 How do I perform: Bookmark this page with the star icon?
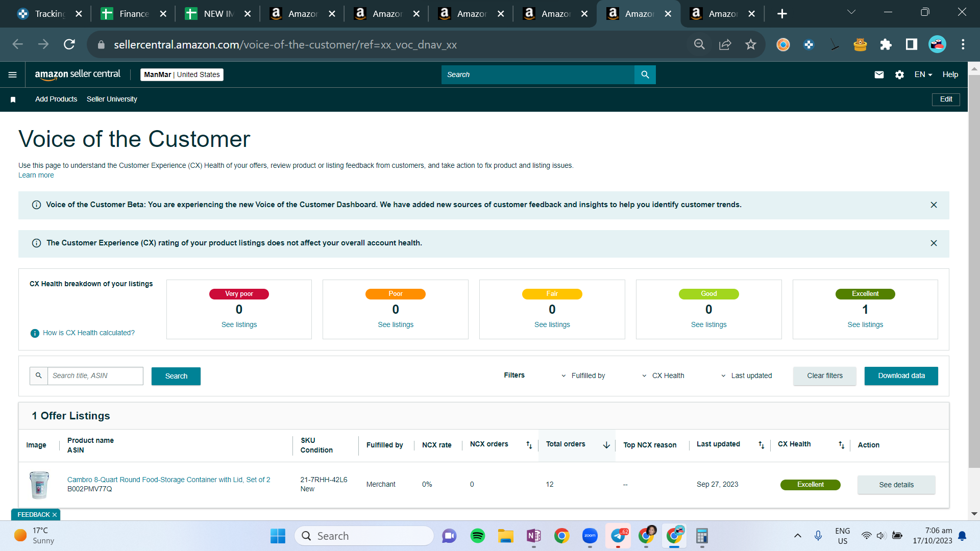[x=750, y=44]
